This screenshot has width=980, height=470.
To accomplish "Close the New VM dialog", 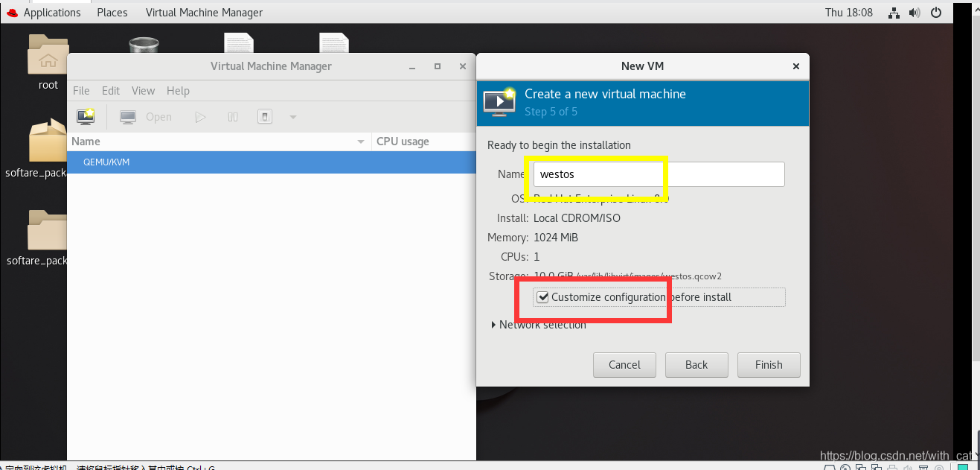I will click(795, 66).
